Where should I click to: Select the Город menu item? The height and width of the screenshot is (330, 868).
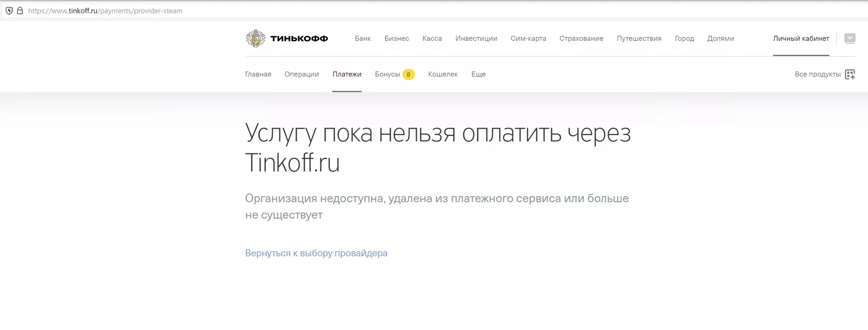684,38
